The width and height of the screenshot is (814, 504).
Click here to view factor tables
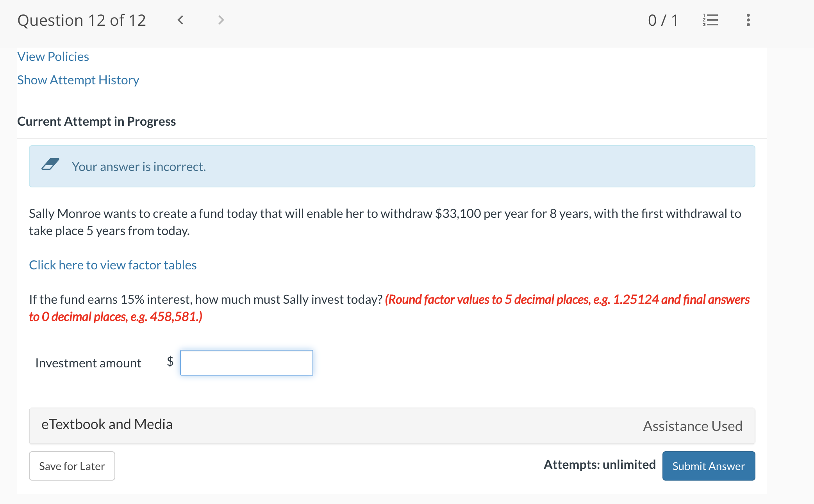113,265
